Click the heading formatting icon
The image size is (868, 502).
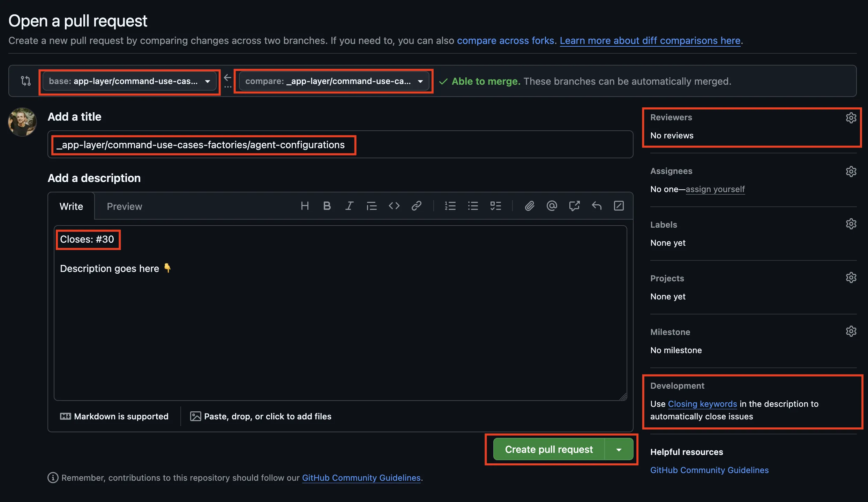tap(305, 206)
